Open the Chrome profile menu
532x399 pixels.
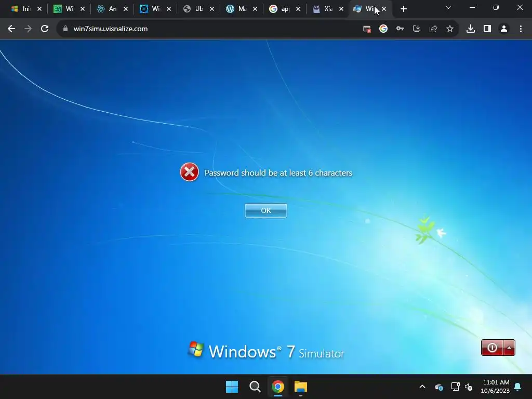(x=504, y=29)
